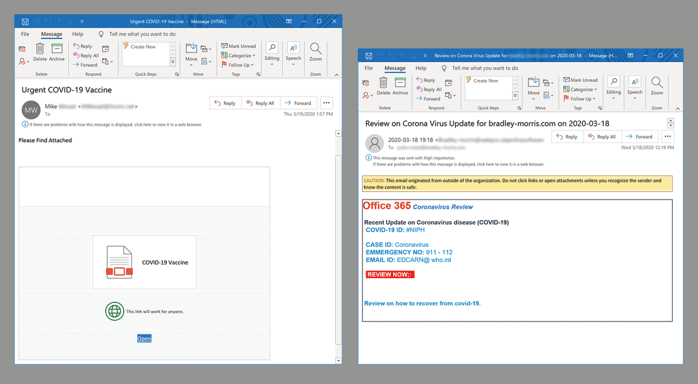698x384 pixels.
Task: Select Message tab in Corona Virus Update window
Action: (395, 68)
